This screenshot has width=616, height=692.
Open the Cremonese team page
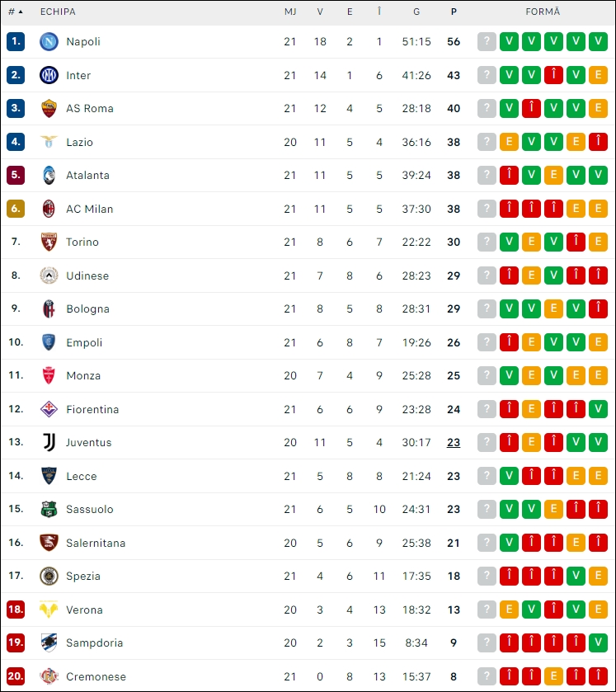tap(96, 676)
